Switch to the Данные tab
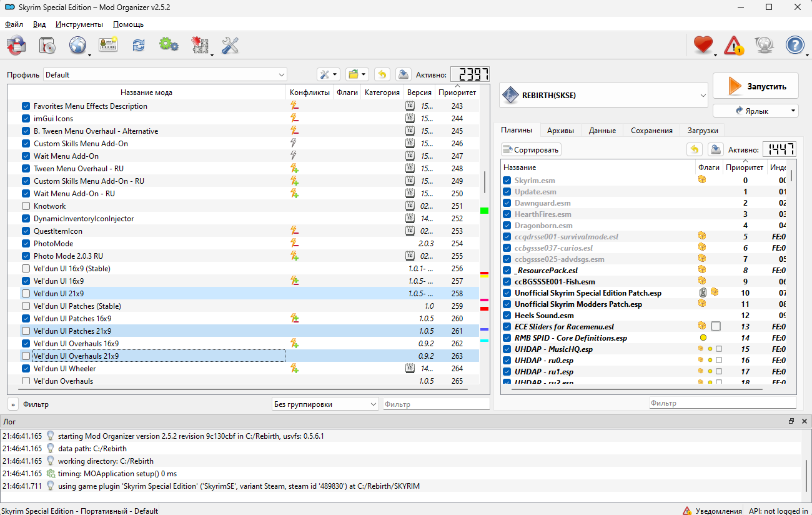Image resolution: width=812 pixels, height=515 pixels. (x=602, y=130)
